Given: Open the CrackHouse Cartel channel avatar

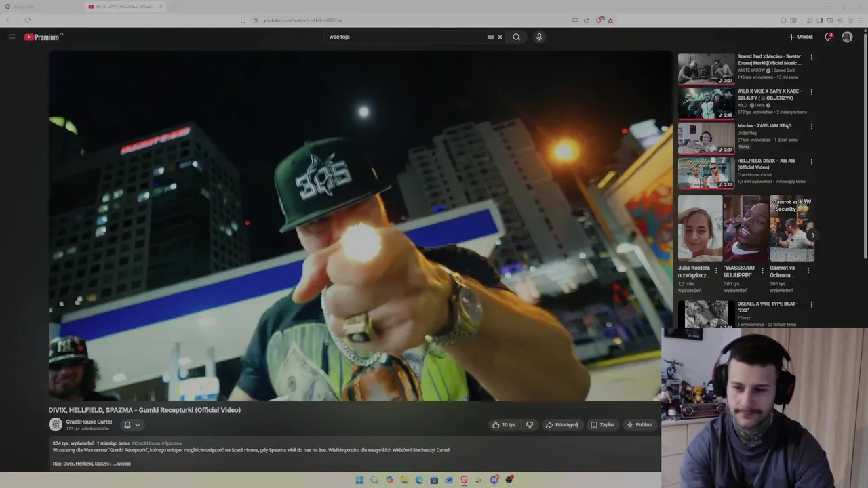Looking at the screenshot, I should (56, 424).
